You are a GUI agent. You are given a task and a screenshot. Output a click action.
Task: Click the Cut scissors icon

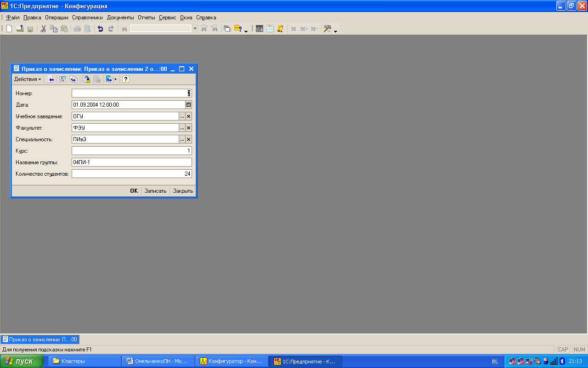tap(43, 29)
